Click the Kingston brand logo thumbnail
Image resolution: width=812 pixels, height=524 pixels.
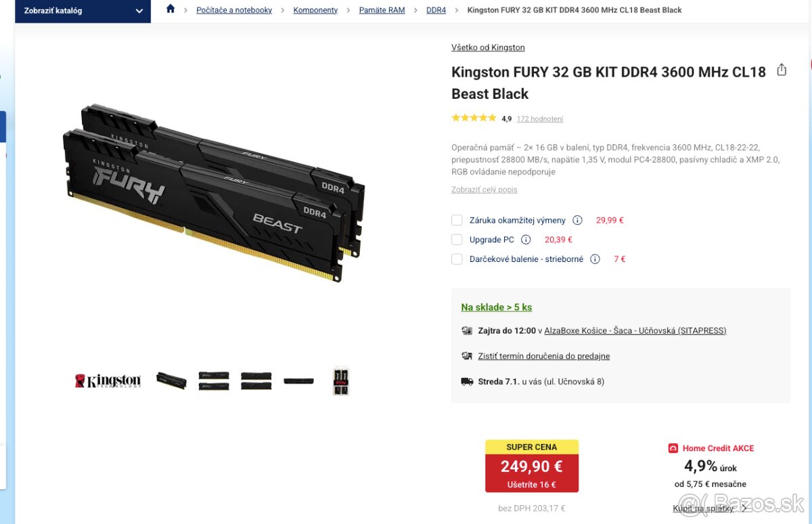coord(108,380)
